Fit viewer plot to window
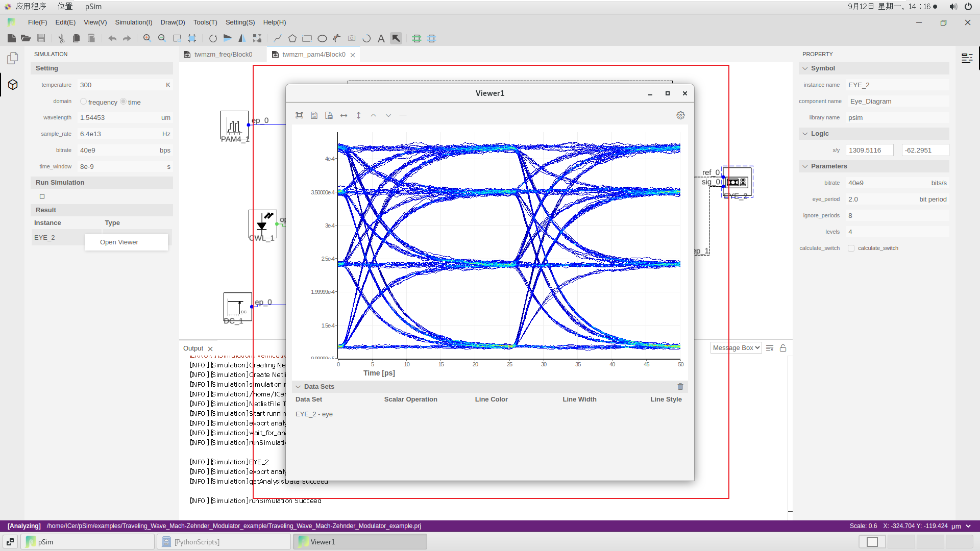The height and width of the screenshot is (551, 980). (299, 115)
